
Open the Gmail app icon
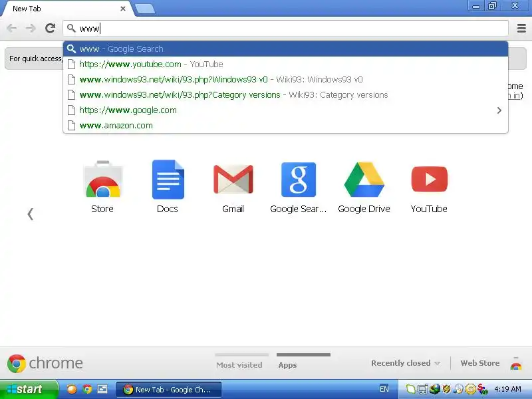tap(233, 179)
